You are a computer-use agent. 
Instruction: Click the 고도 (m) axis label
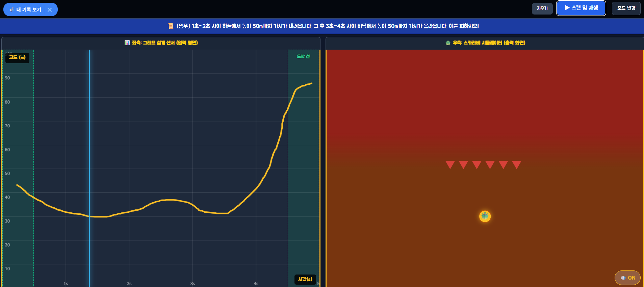click(x=17, y=58)
